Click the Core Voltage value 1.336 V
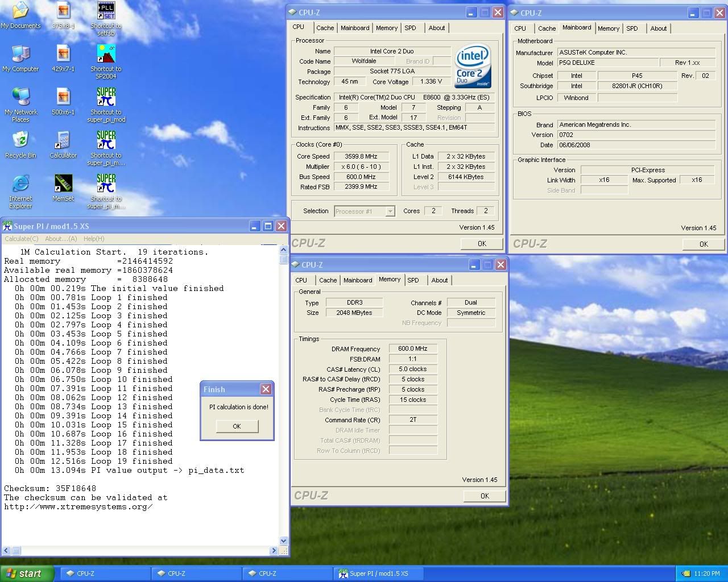Viewport: 728px width, 582px height. click(x=431, y=81)
